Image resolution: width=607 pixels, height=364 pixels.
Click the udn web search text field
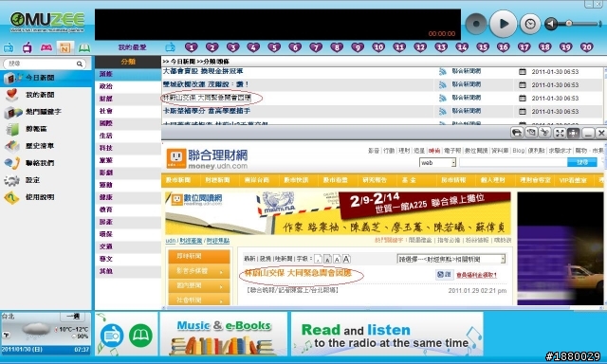pyautogui.click(x=513, y=163)
